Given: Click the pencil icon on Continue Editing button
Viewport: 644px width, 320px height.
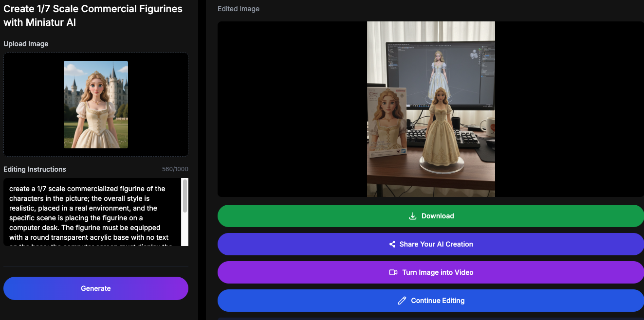Looking at the screenshot, I should click(401, 301).
